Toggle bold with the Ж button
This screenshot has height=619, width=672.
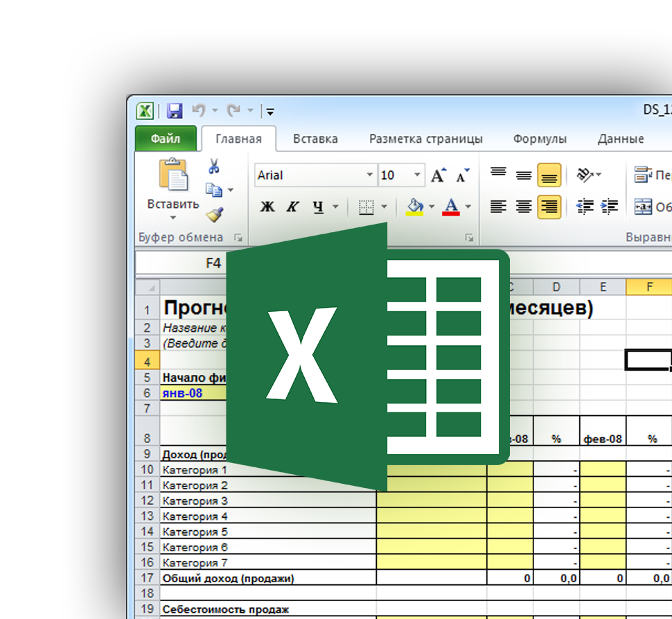coord(267,207)
